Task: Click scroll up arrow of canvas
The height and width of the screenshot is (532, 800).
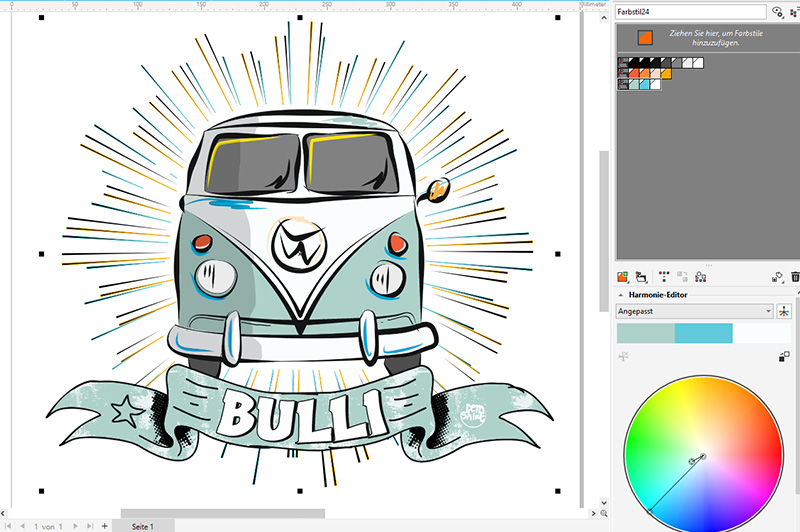Action: [604, 18]
